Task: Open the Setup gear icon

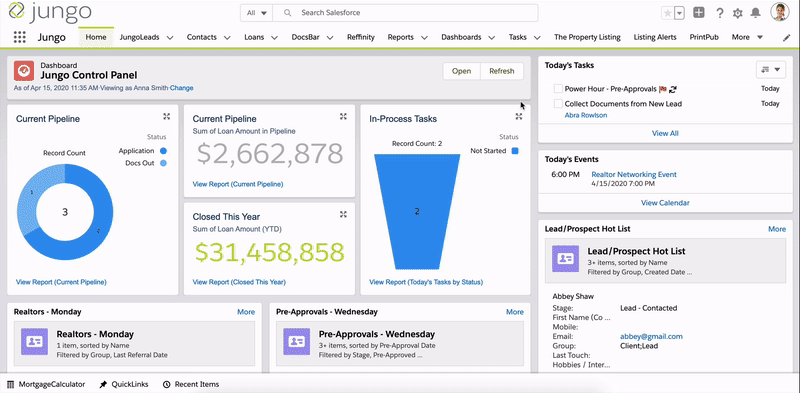Action: coord(737,13)
